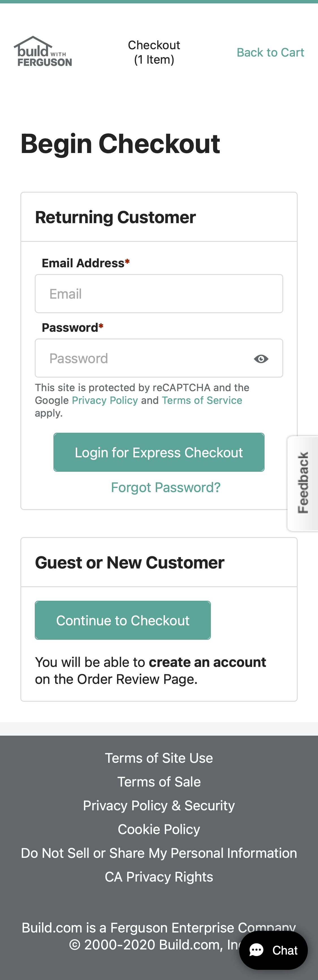This screenshot has width=318, height=980.
Task: Show the password with the eye icon
Action: (x=261, y=358)
